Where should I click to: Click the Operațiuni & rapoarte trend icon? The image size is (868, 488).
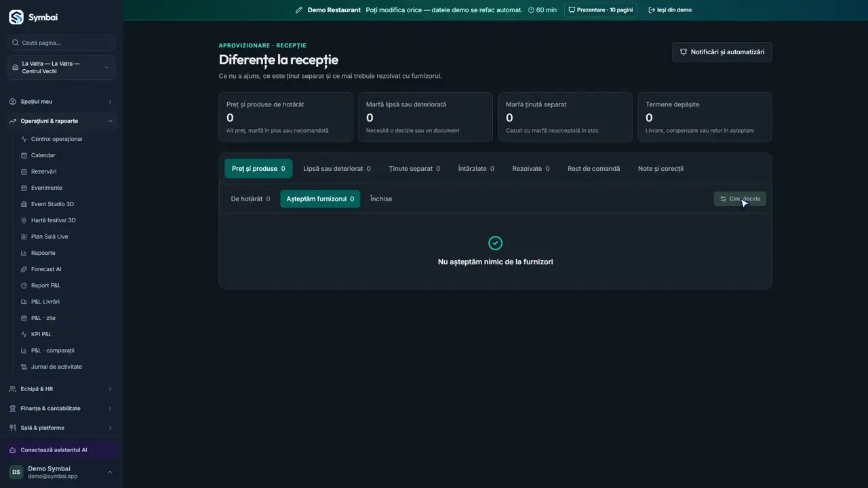[13, 121]
